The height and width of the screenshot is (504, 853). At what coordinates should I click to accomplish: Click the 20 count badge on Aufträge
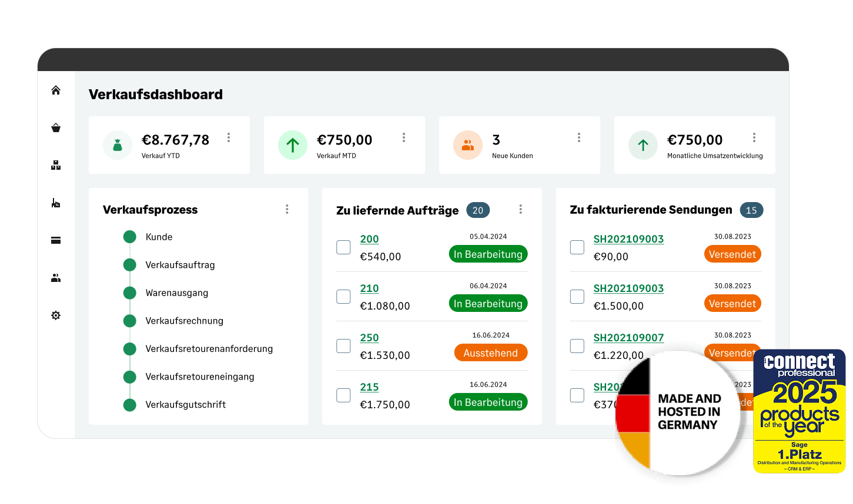click(478, 210)
